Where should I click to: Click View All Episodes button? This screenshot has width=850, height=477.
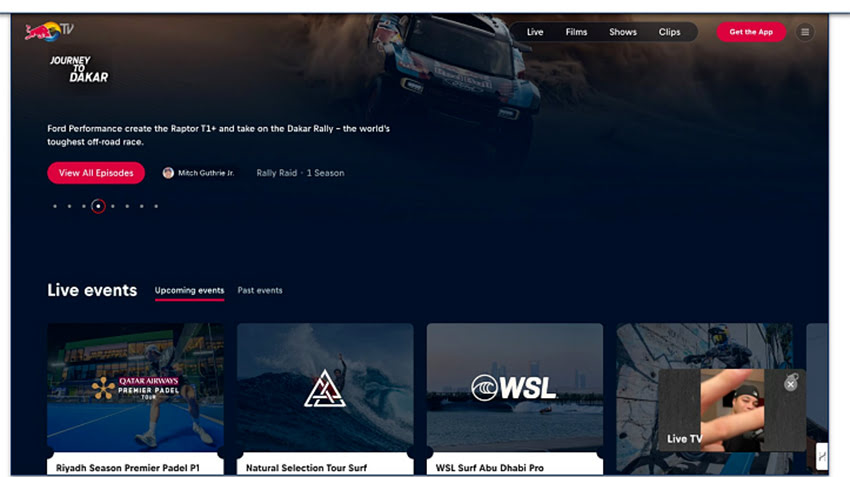point(96,173)
